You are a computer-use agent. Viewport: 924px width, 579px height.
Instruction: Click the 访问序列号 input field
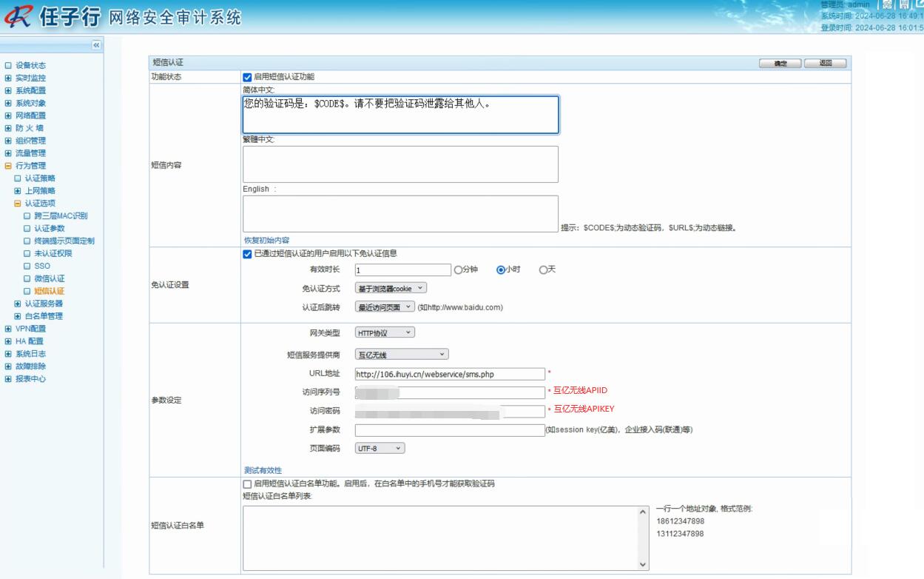click(x=450, y=393)
